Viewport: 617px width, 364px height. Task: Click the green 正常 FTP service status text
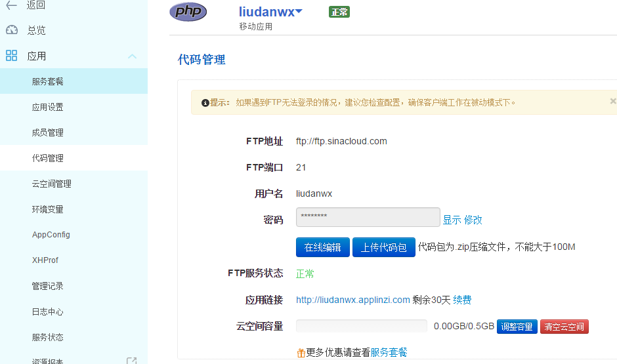point(305,273)
